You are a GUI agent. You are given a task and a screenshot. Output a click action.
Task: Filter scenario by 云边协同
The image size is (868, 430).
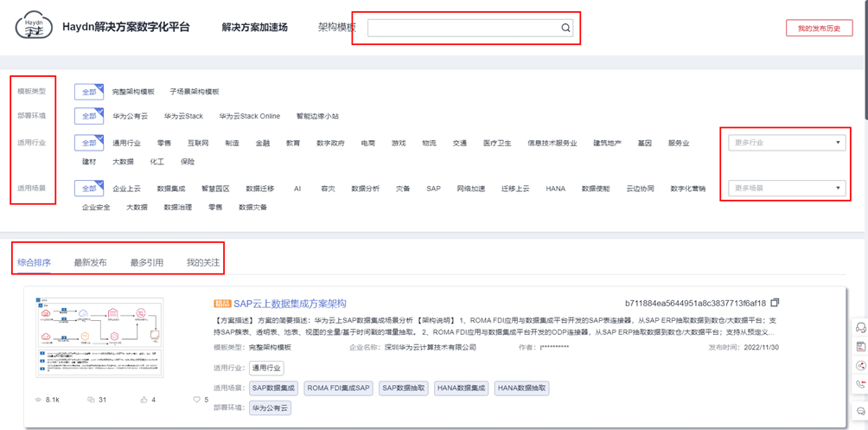tap(640, 189)
